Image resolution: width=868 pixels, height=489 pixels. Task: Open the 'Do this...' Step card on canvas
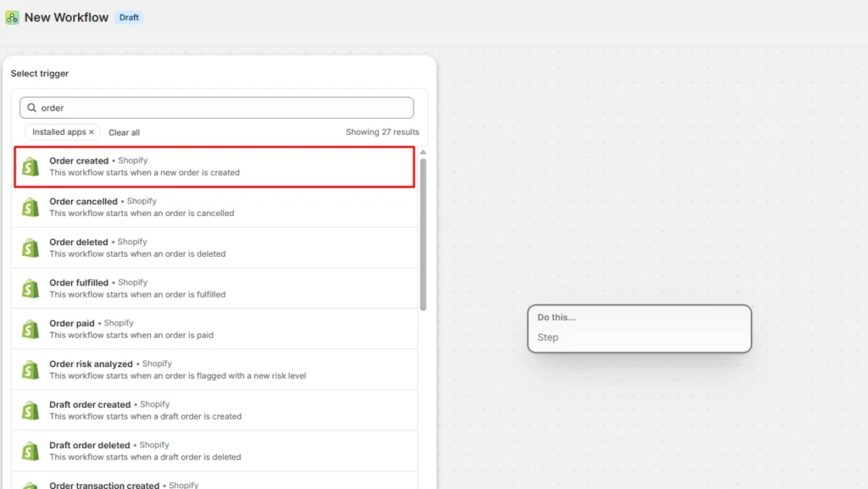pos(639,329)
